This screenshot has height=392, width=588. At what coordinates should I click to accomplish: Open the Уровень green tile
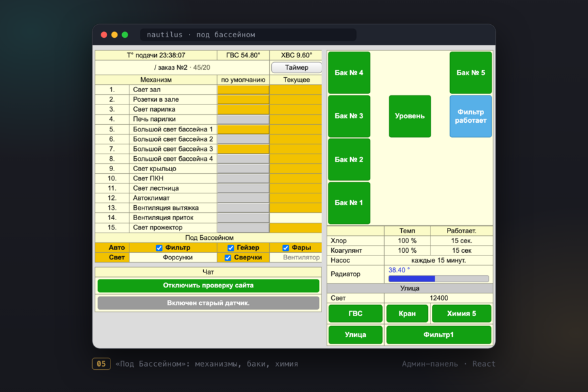point(410,116)
